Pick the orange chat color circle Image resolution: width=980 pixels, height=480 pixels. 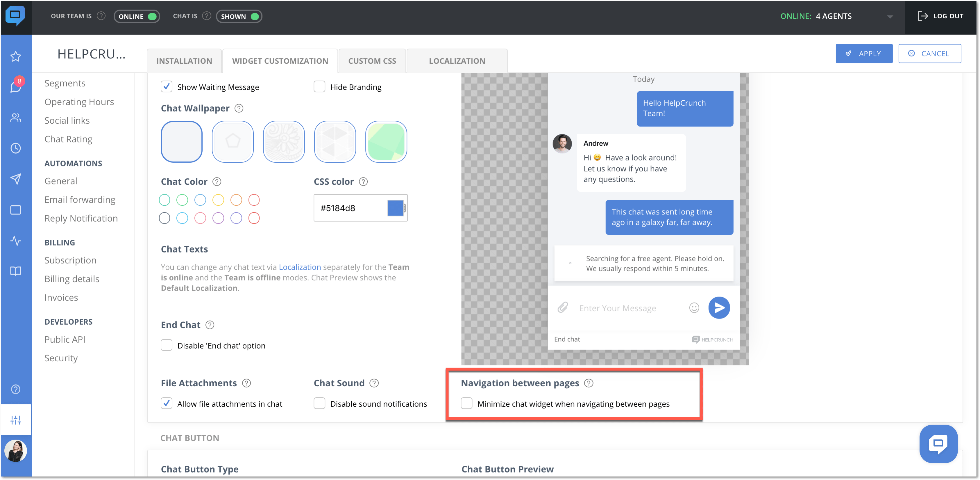(x=236, y=200)
